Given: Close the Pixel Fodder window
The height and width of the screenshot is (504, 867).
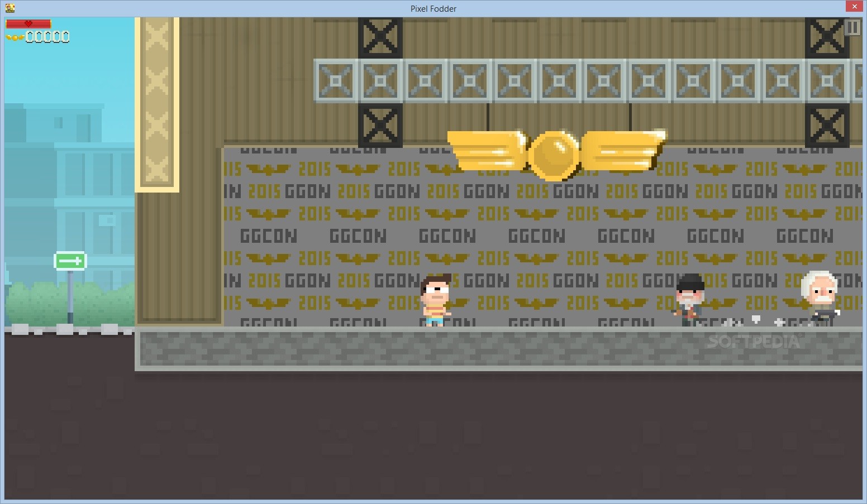Looking at the screenshot, I should (x=853, y=6).
